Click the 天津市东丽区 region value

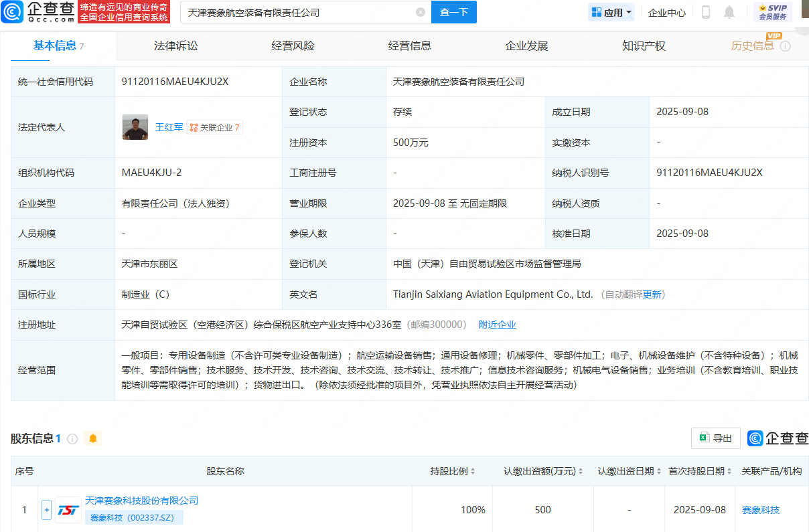[150, 264]
